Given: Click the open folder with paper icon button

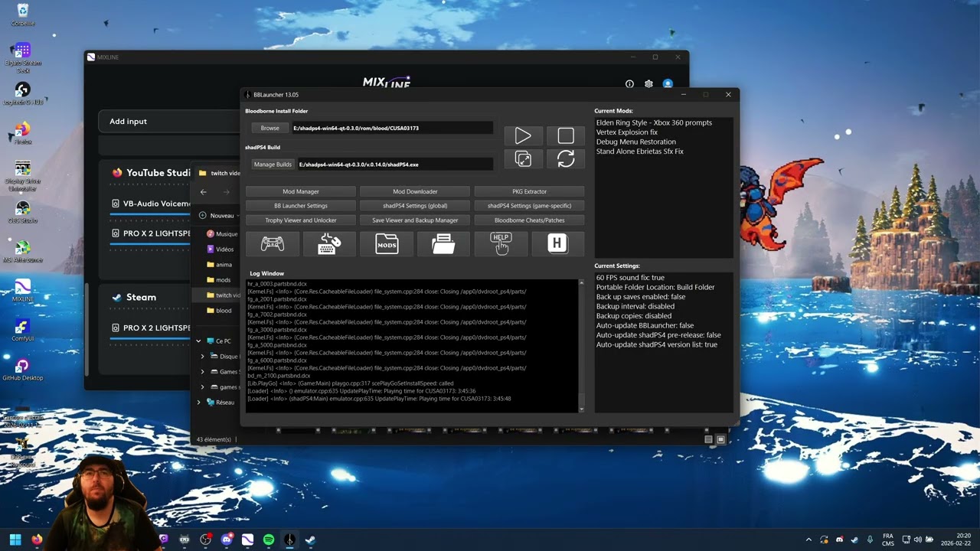Looking at the screenshot, I should [443, 244].
